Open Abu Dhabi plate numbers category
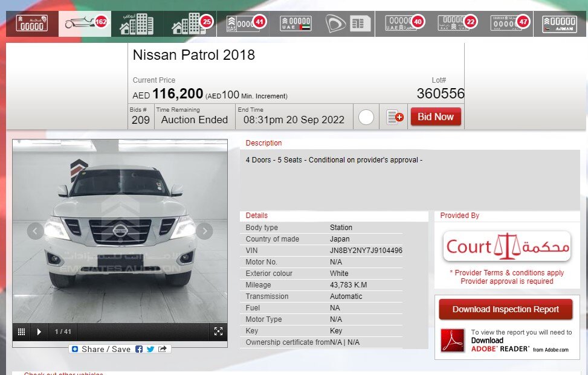588x375 pixels. 32,24
